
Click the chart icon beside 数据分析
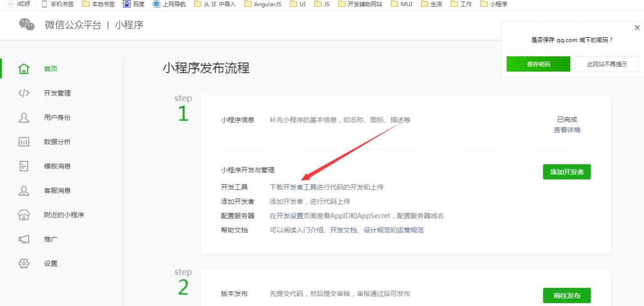pyautogui.click(x=24, y=142)
